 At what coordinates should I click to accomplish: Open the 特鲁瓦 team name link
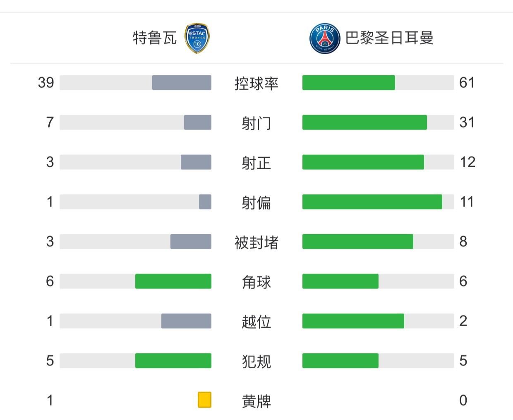tap(154, 38)
